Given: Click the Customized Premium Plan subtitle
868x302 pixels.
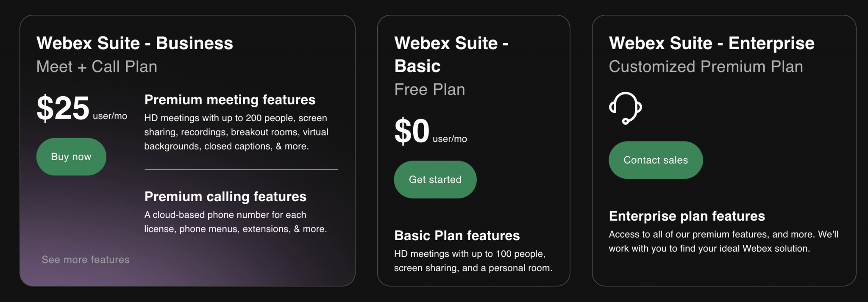Looking at the screenshot, I should (x=706, y=66).
